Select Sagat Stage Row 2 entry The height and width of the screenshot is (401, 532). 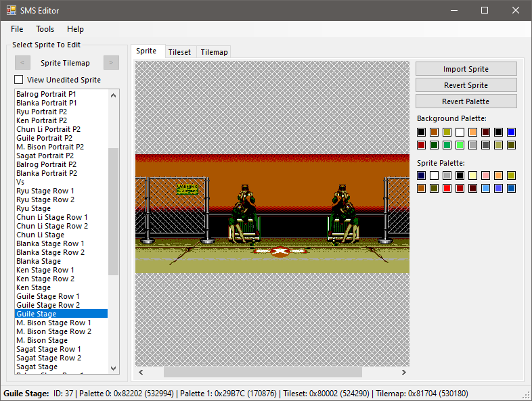tap(62, 358)
